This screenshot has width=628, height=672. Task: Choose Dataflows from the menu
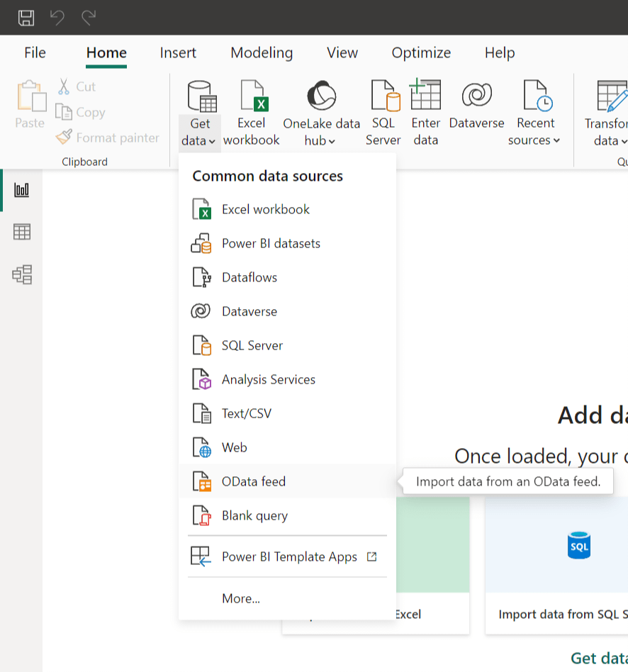click(x=287, y=277)
